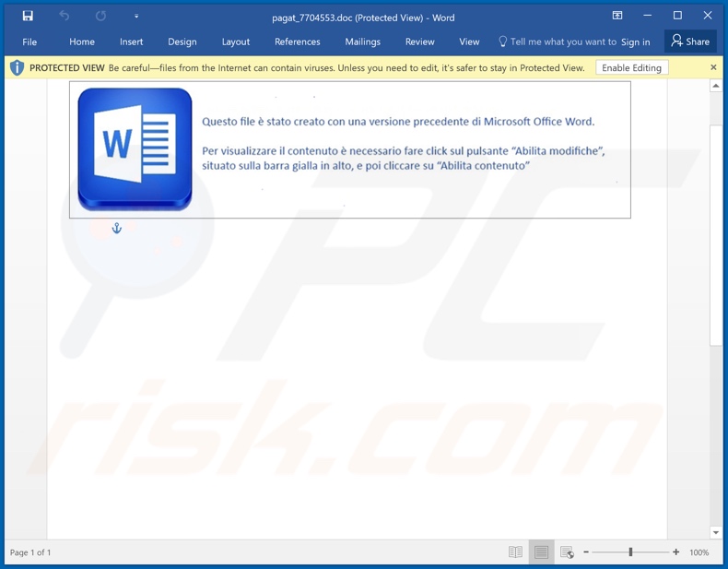Click the Share button
728x569 pixels.
click(690, 41)
